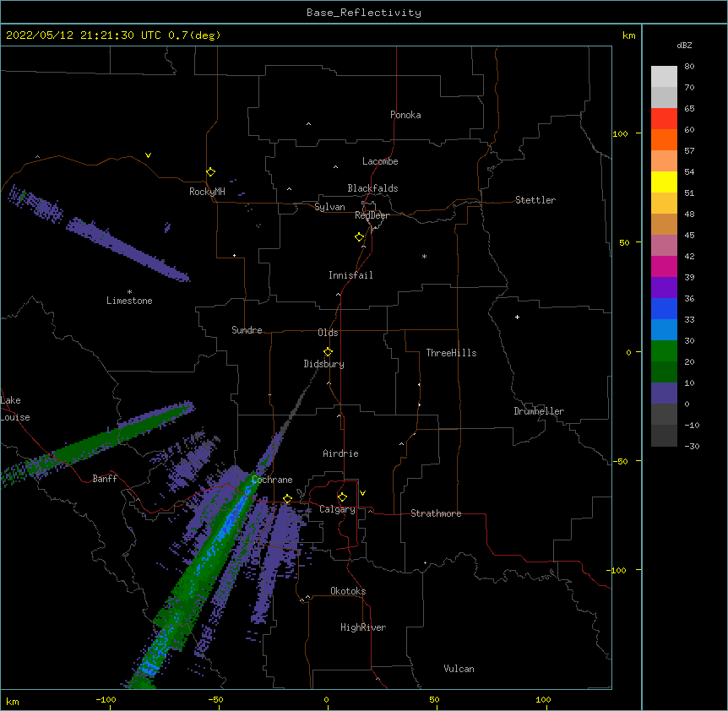This screenshot has height=711, width=728.
Task: Click the asterisk marker above Limestone
Action: point(129,292)
